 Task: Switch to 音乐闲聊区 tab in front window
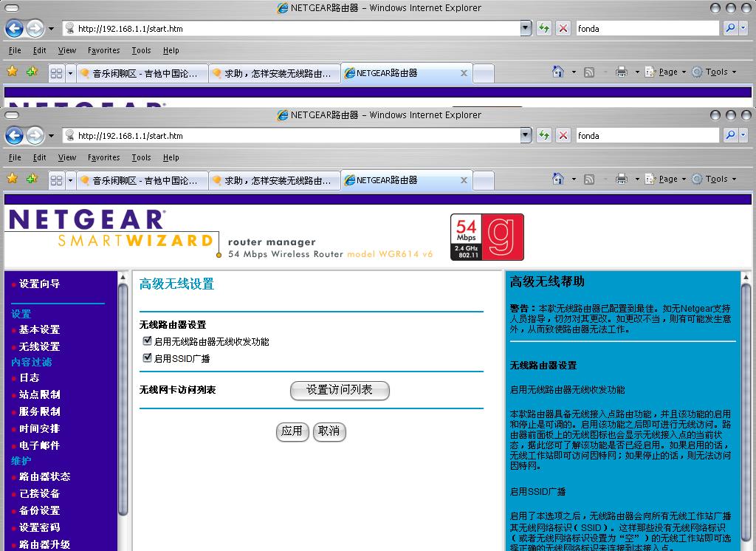(x=141, y=179)
